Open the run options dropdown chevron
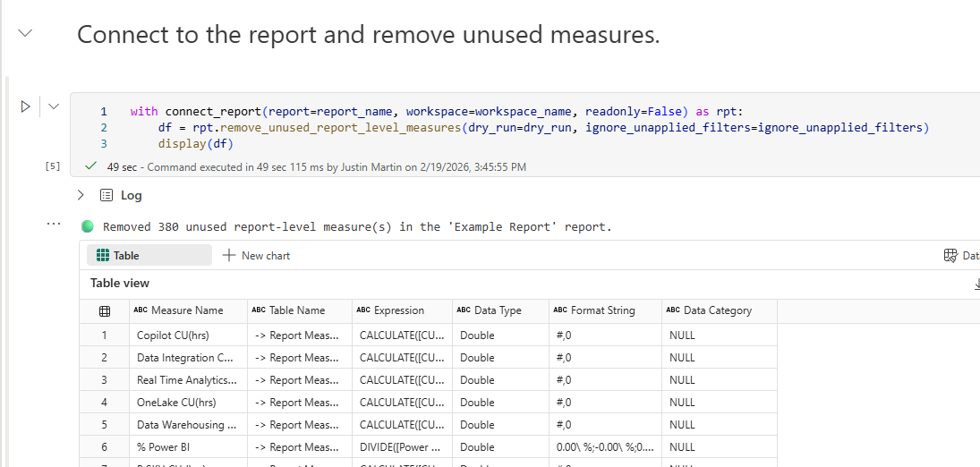The height and width of the screenshot is (467, 980). coord(53,106)
